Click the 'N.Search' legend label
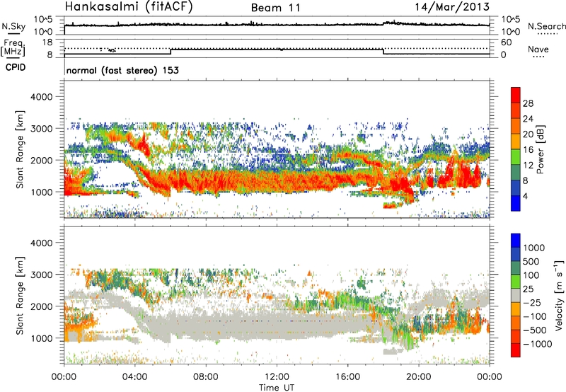This screenshot has width=566, height=392. click(x=547, y=26)
